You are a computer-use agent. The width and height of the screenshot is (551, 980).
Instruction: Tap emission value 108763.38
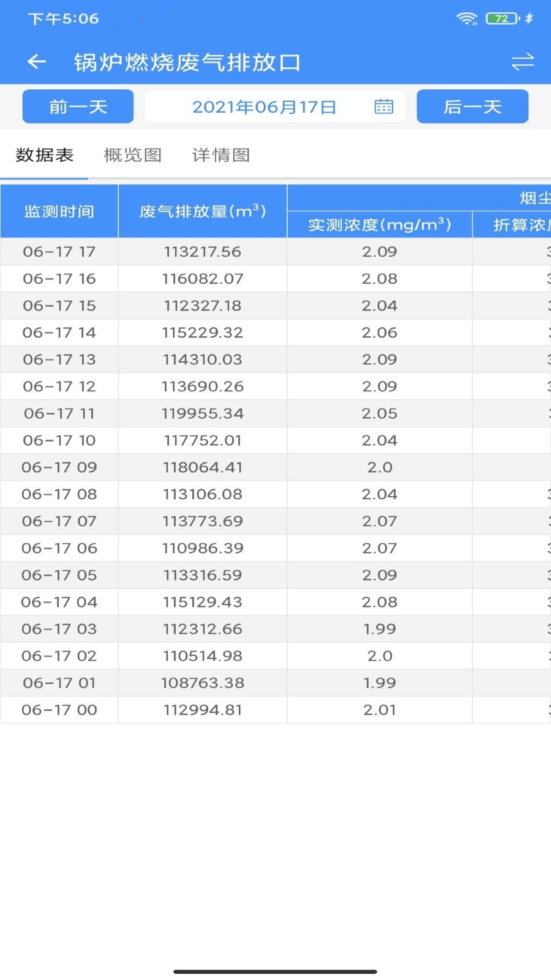click(x=203, y=683)
